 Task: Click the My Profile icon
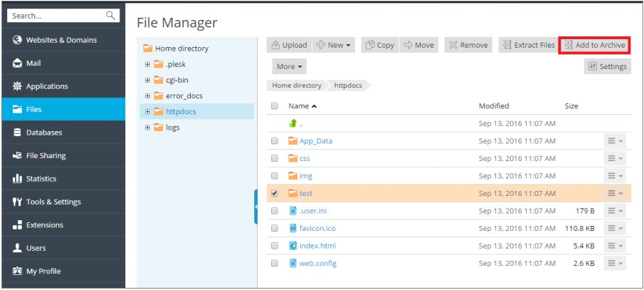click(17, 271)
